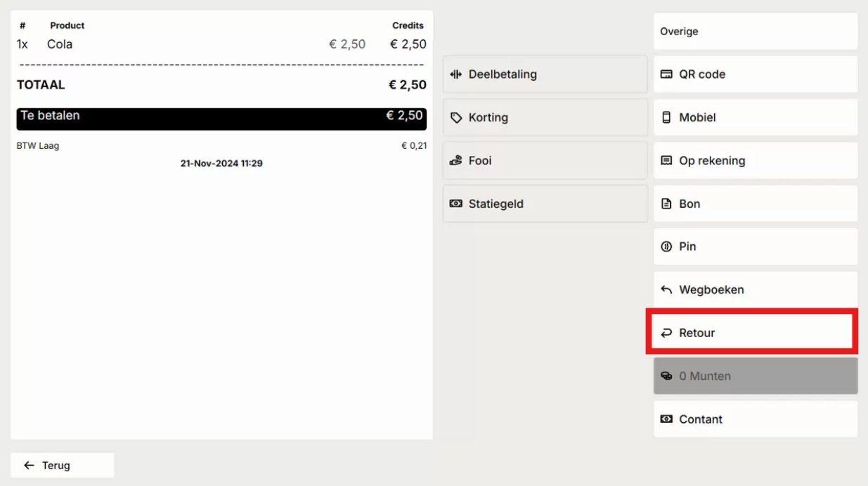Select the Overige payment option

[x=756, y=32]
